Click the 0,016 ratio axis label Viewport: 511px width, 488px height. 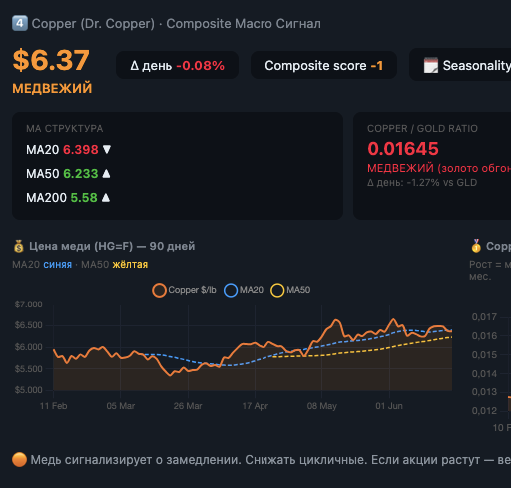click(x=484, y=336)
